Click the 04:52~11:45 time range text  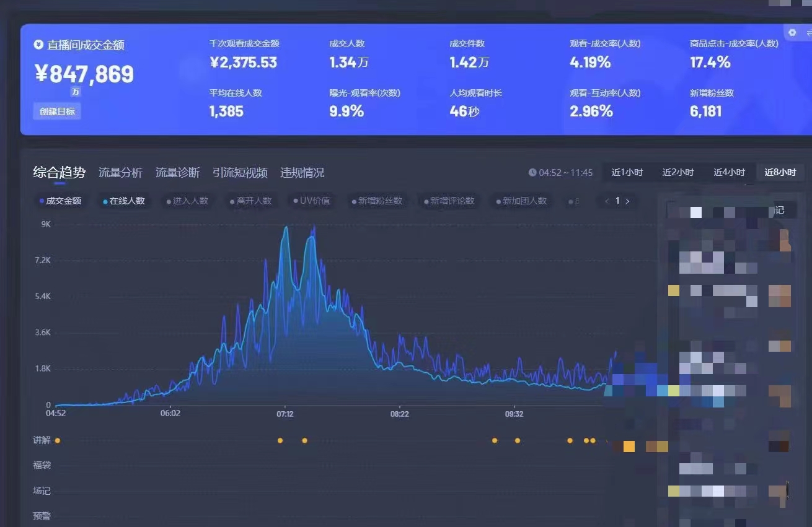pos(566,173)
